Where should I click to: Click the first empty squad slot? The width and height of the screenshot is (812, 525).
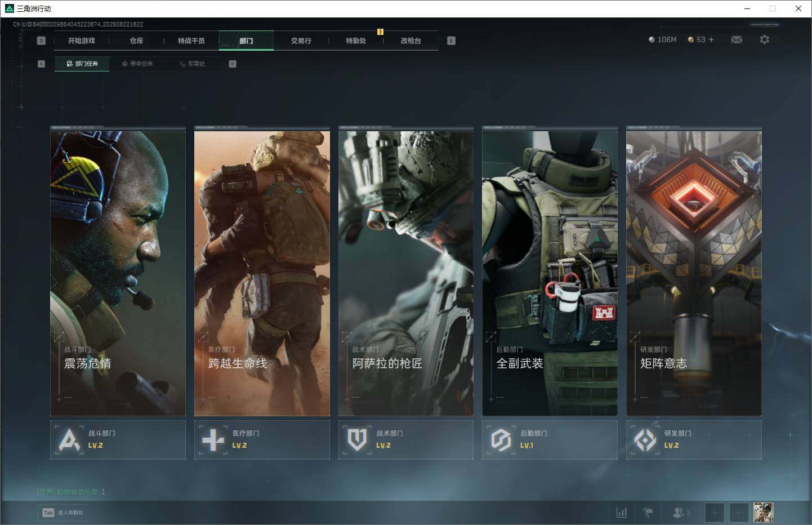tap(715, 513)
